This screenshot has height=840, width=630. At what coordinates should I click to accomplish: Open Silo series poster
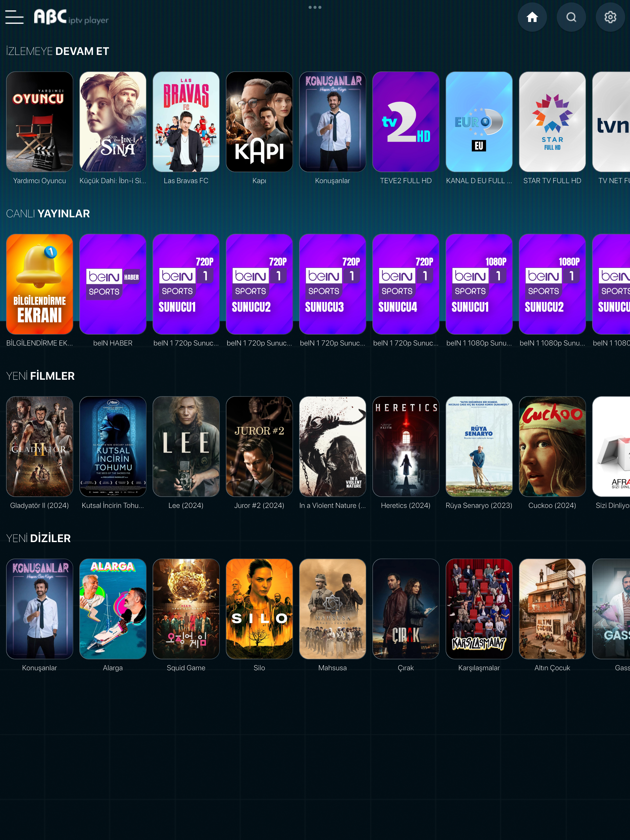coord(259,609)
